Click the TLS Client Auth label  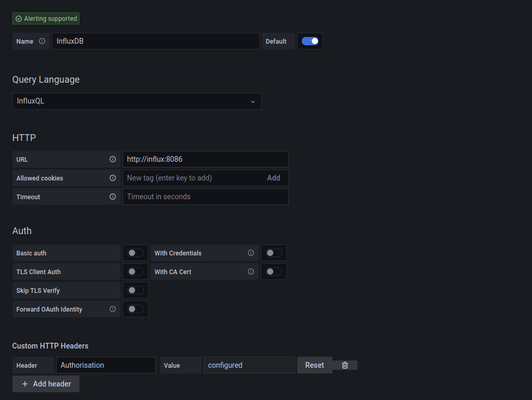tap(38, 272)
